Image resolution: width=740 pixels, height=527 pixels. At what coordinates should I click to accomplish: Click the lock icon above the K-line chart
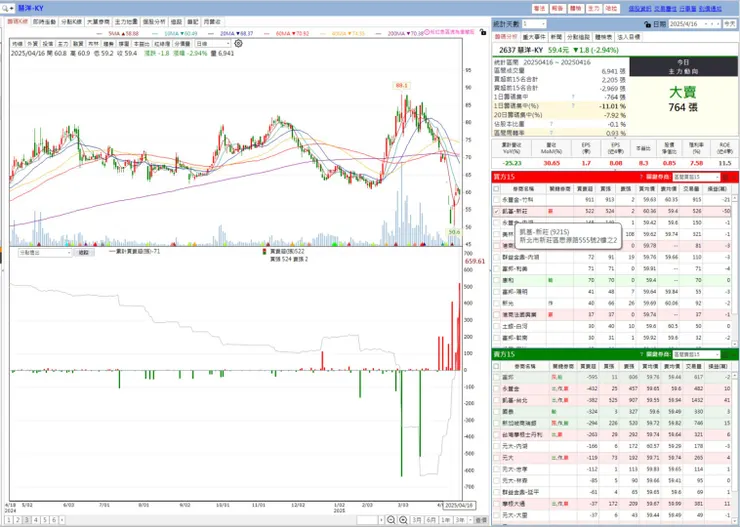482,32
